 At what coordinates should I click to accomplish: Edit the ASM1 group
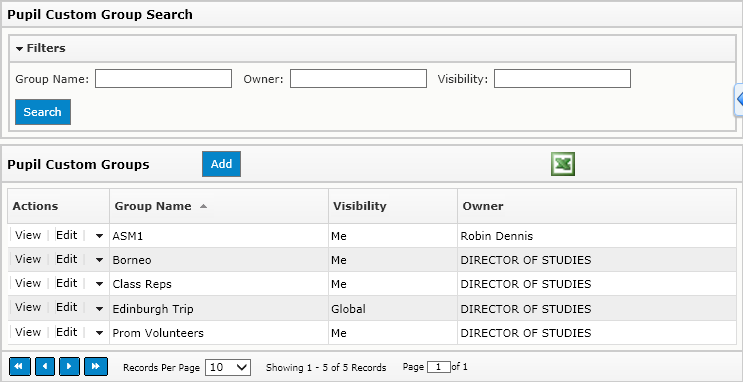click(x=66, y=236)
